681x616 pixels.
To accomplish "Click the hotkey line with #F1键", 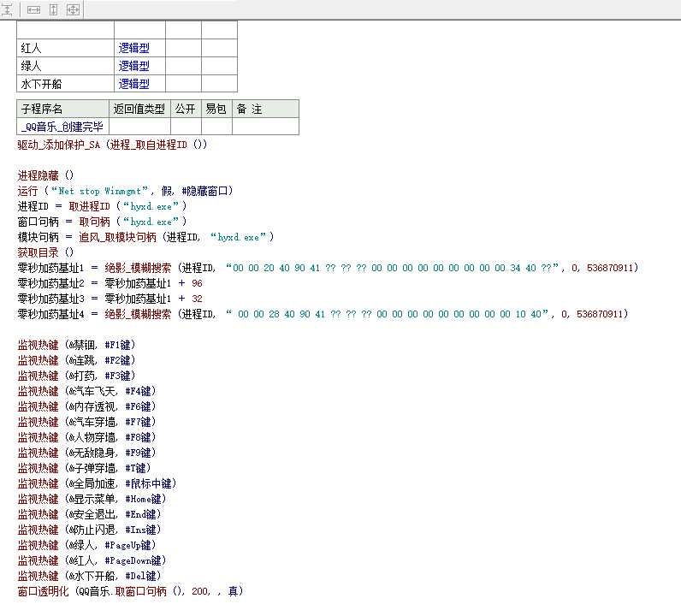I will click(77, 345).
